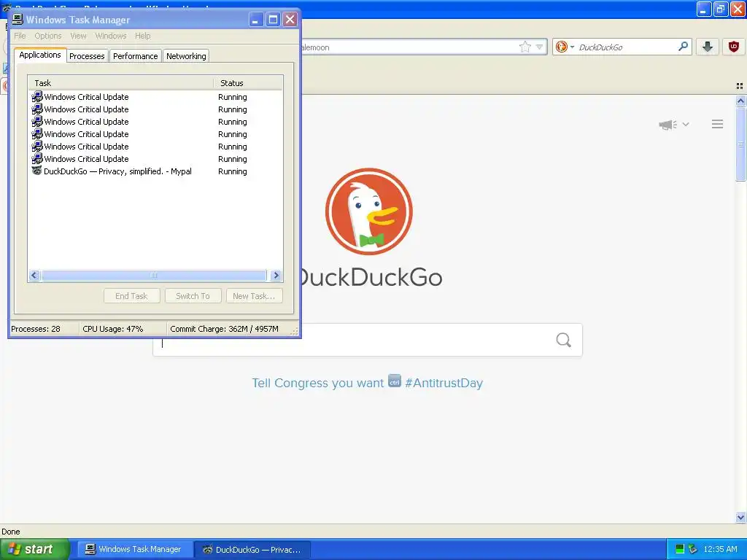
Task: Click the four-squares tab groups icon
Action: coord(740,86)
